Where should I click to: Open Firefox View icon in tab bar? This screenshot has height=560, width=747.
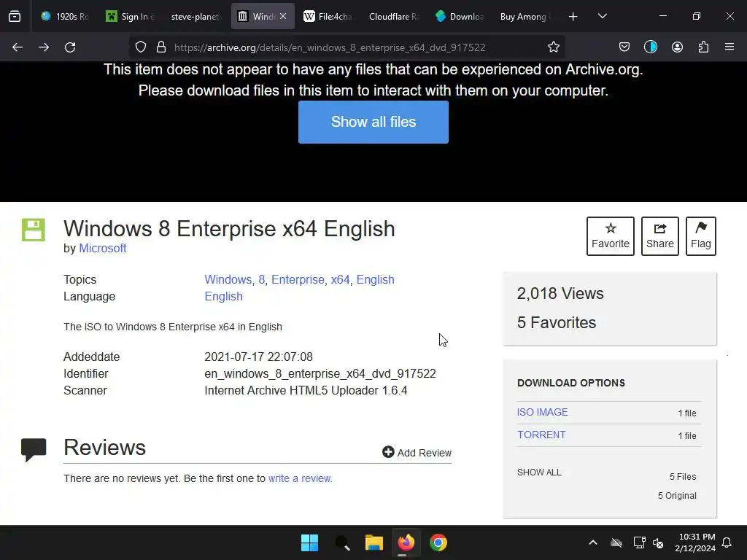click(x=15, y=16)
